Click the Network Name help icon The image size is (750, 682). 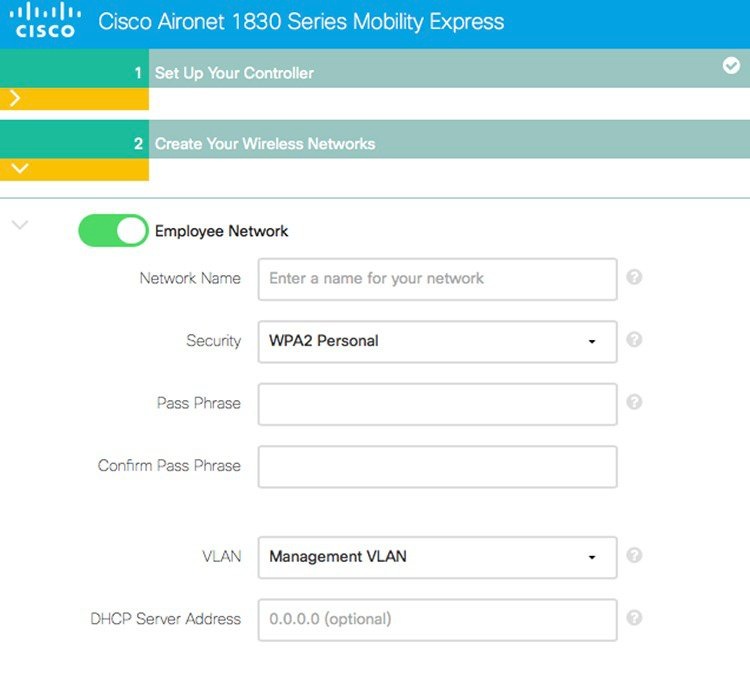tap(634, 277)
